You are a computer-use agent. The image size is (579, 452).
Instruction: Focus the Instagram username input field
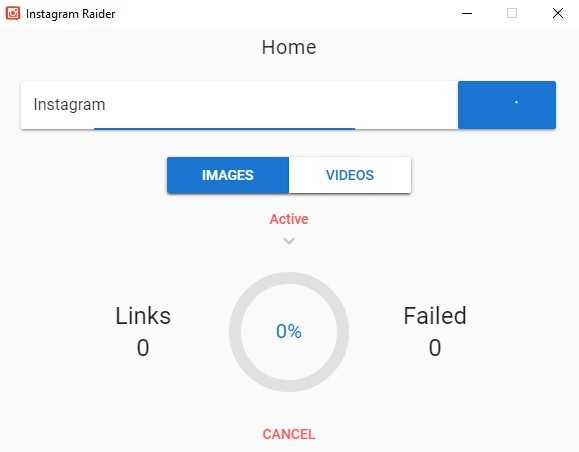point(239,105)
